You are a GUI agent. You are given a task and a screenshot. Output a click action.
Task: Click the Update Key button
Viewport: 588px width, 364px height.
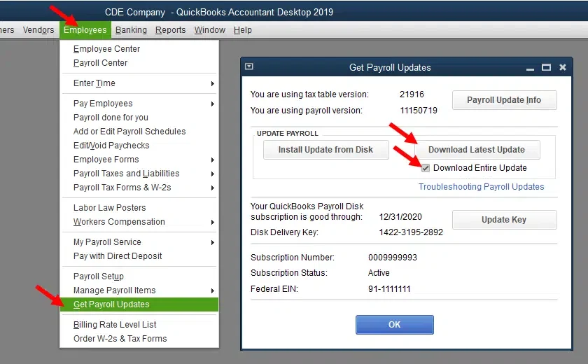(504, 220)
